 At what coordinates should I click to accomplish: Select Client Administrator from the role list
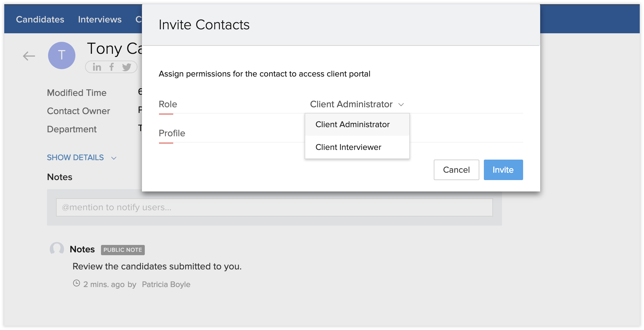(x=352, y=125)
